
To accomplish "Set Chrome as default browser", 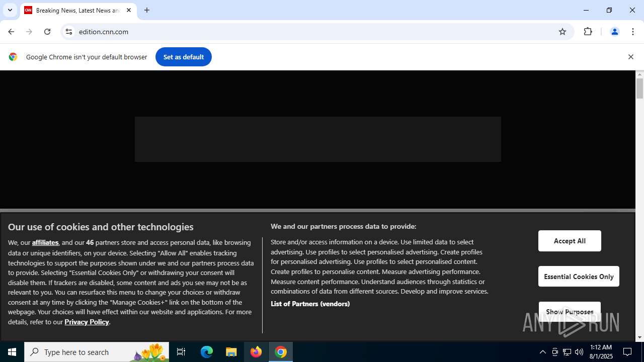I will [183, 57].
